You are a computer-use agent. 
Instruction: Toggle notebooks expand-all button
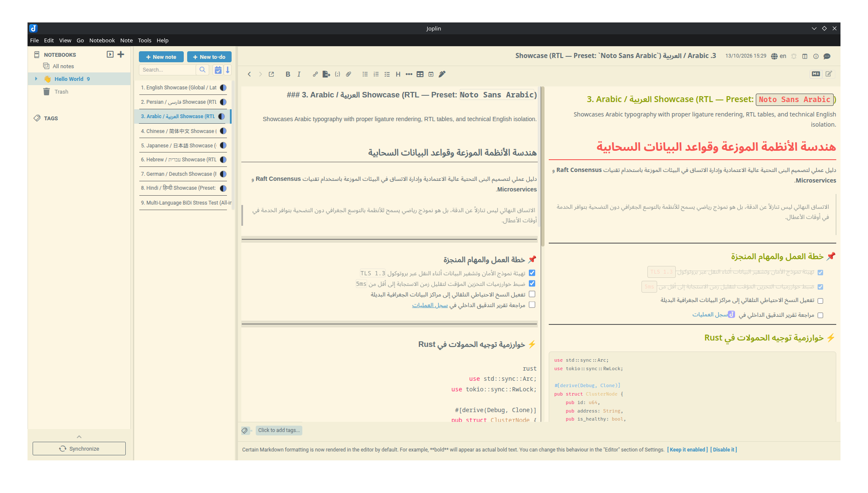pos(110,55)
